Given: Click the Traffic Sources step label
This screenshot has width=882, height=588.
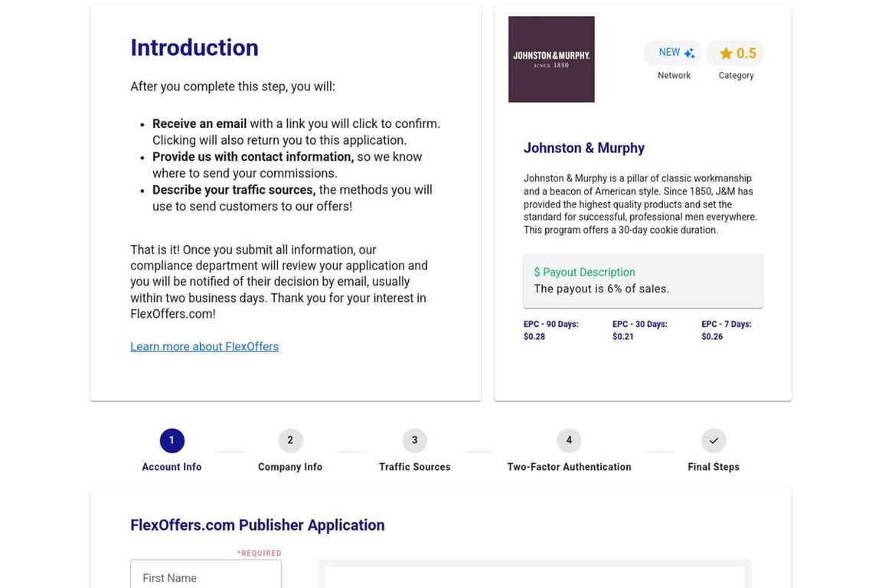Looking at the screenshot, I should click(x=414, y=467).
